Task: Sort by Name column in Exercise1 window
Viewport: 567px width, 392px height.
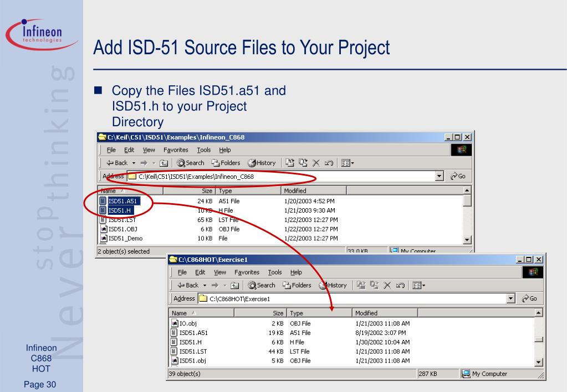Action: pos(201,313)
